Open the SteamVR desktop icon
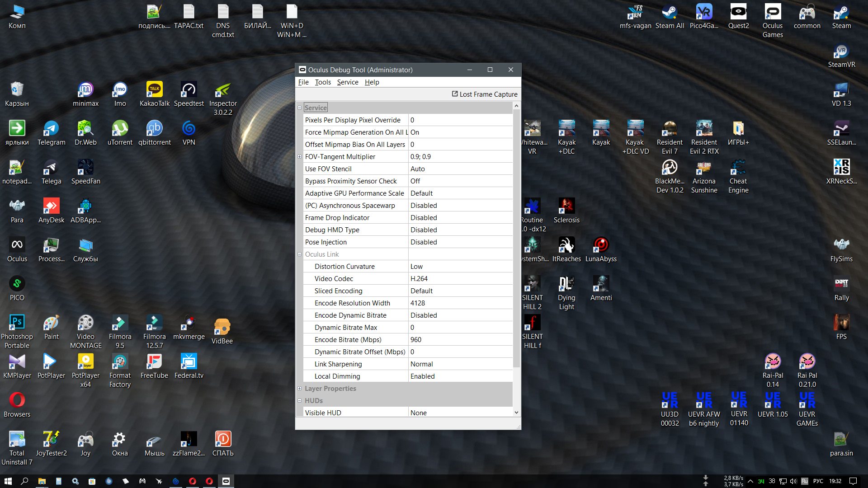Image resolution: width=868 pixels, height=488 pixels. point(841,55)
